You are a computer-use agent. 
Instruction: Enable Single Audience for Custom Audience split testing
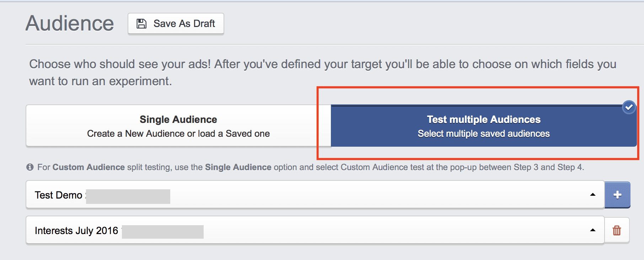[178, 126]
